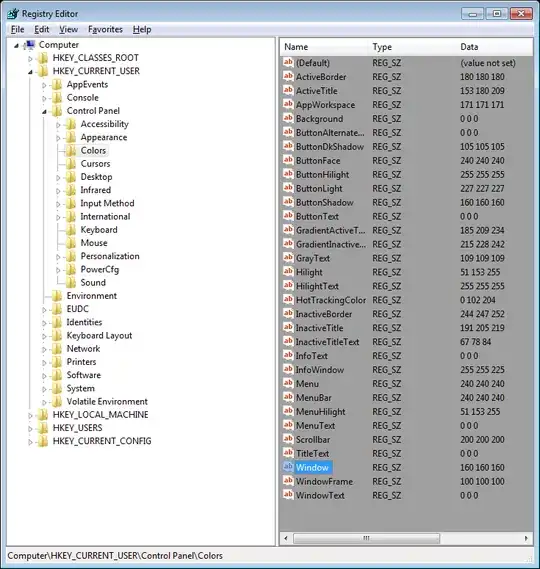Select the Printers key in tree
Image resolution: width=540 pixels, height=569 pixels.
coord(81,362)
